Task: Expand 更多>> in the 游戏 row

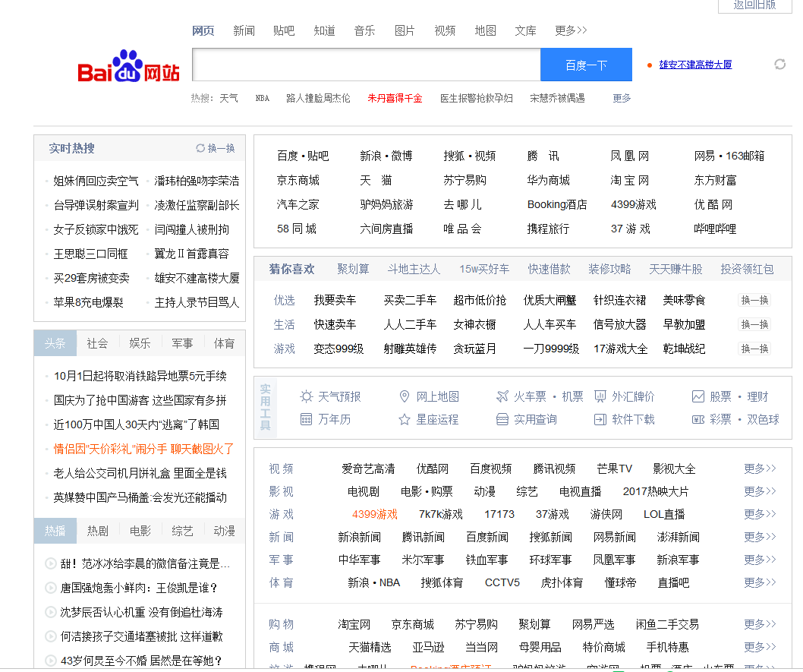Action: coord(760,514)
